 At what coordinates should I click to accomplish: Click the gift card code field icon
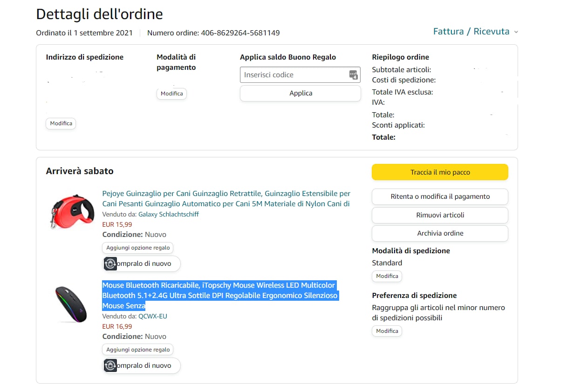(353, 75)
